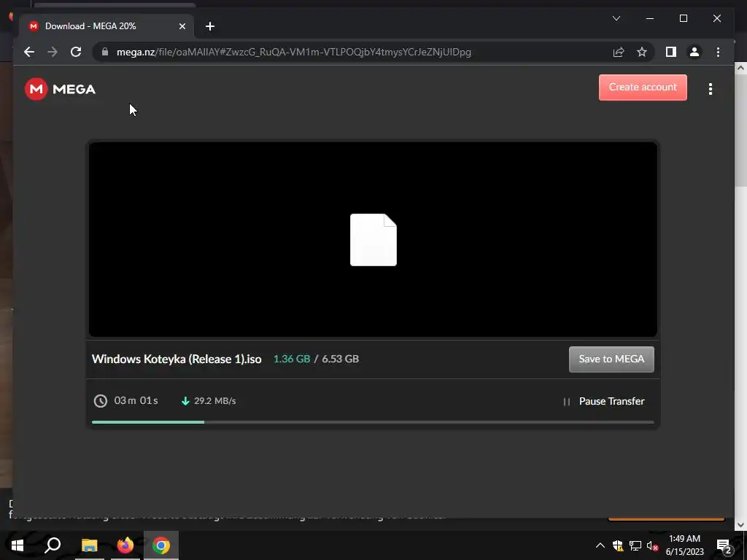Click the MEGA logo

click(60, 89)
